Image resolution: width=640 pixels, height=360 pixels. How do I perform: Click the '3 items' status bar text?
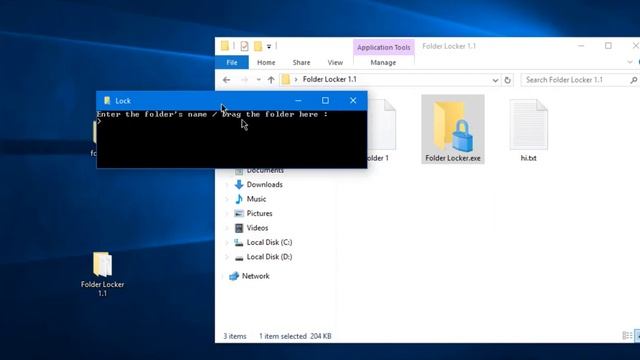[235, 336]
